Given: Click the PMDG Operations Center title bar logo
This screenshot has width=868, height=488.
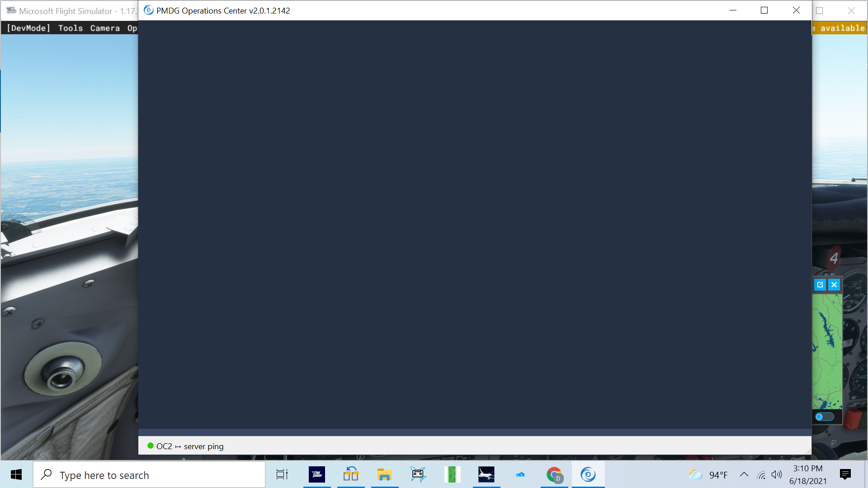Looking at the screenshot, I should click(x=149, y=10).
